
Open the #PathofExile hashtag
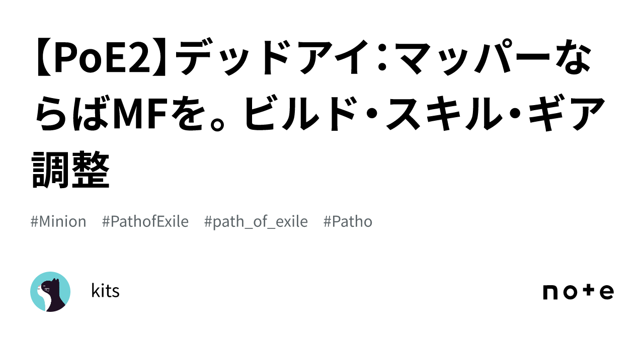[145, 221]
